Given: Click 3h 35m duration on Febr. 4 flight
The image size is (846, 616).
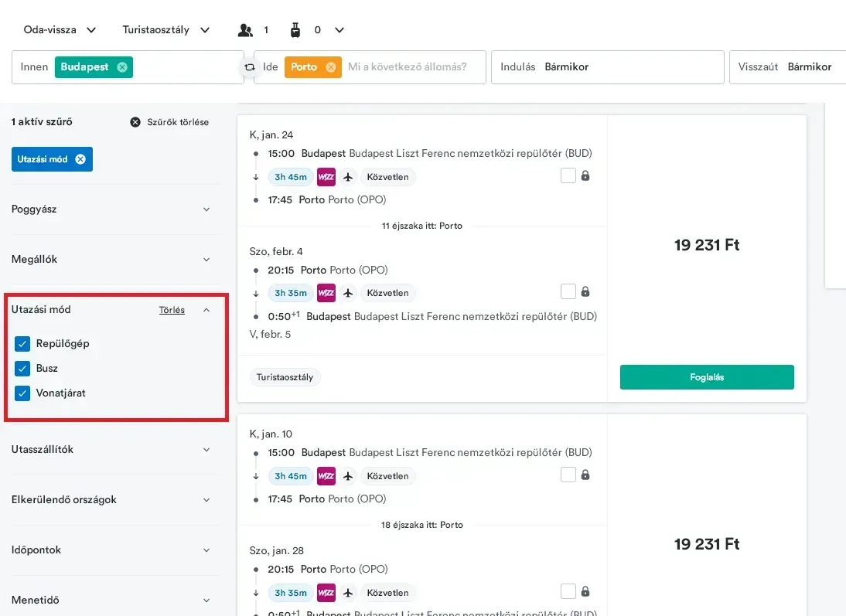Looking at the screenshot, I should 290,293.
